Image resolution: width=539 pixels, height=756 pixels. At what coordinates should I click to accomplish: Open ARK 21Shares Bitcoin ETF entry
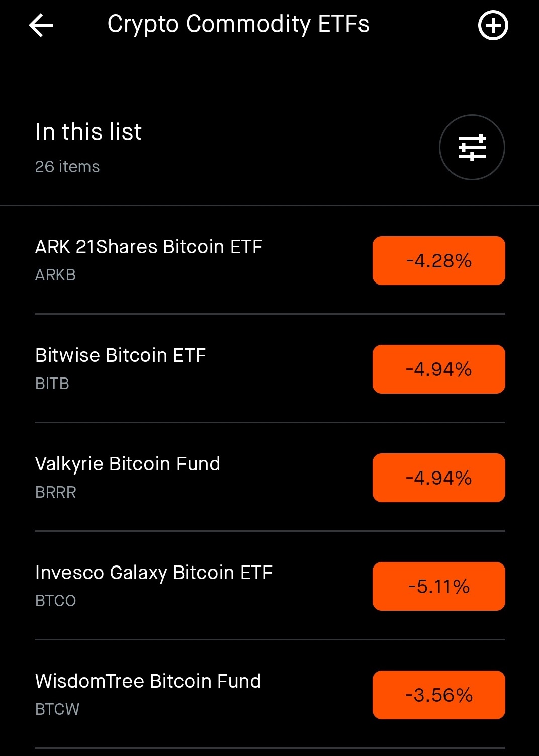click(269, 260)
